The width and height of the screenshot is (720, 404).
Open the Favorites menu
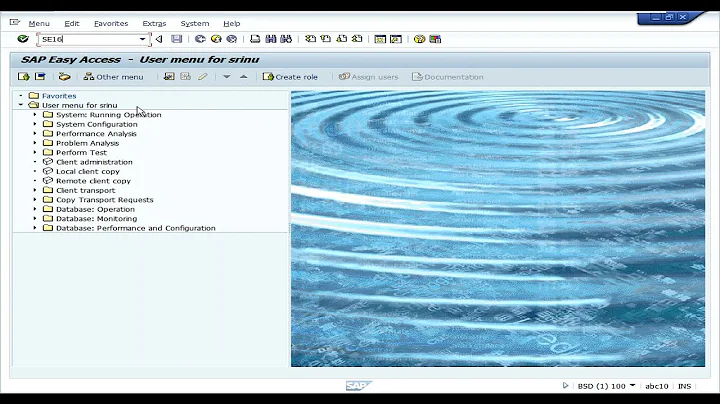coord(111,23)
